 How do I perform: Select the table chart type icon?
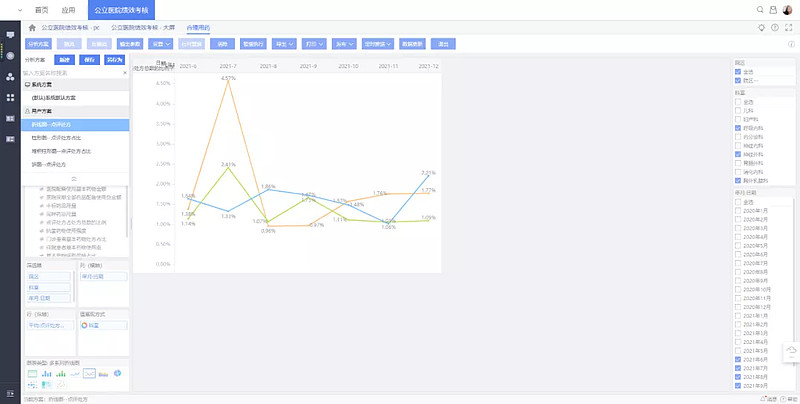tap(32, 373)
